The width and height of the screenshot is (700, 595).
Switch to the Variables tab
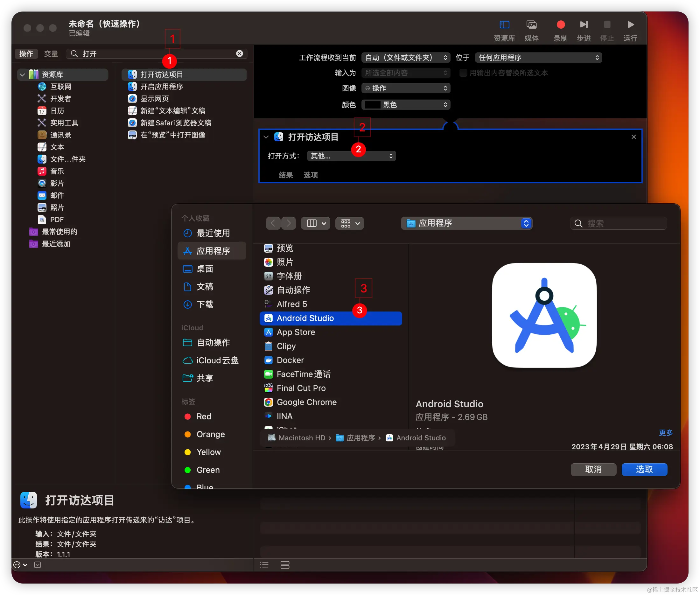[51, 54]
